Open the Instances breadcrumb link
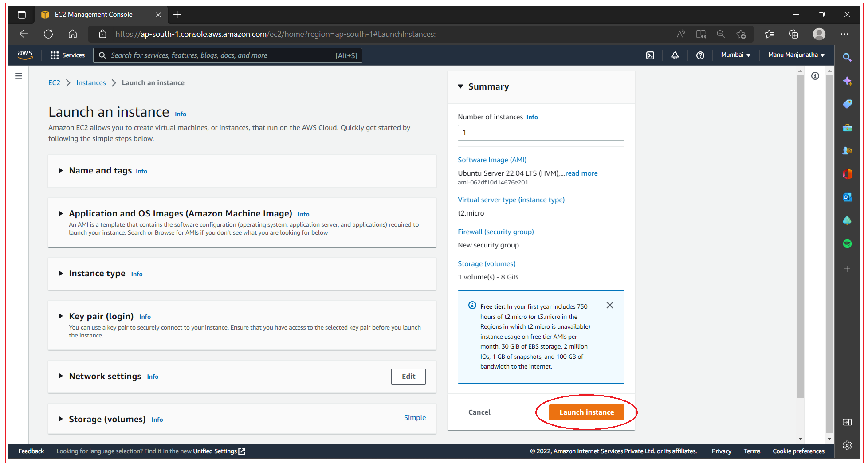Image resolution: width=868 pixels, height=467 pixels. [x=91, y=83]
